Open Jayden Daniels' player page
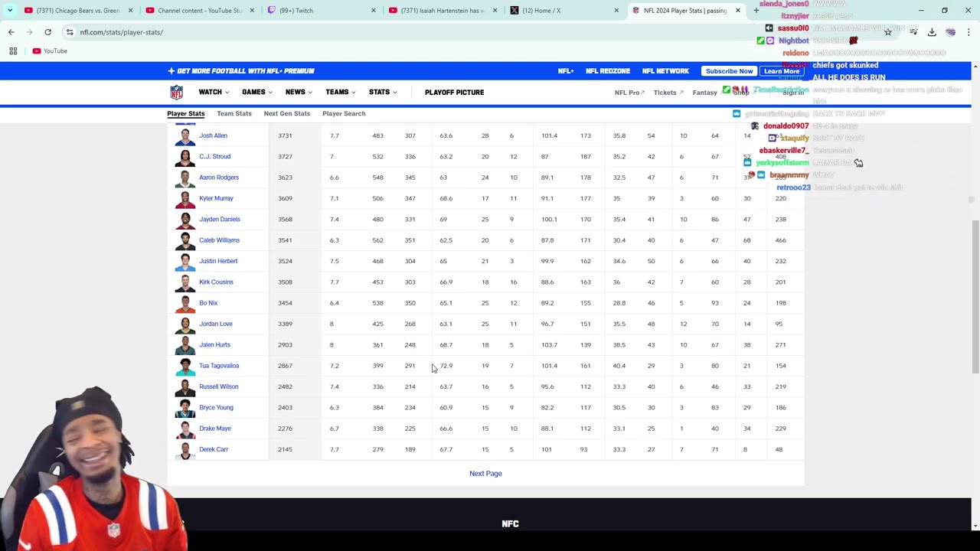 [220, 219]
